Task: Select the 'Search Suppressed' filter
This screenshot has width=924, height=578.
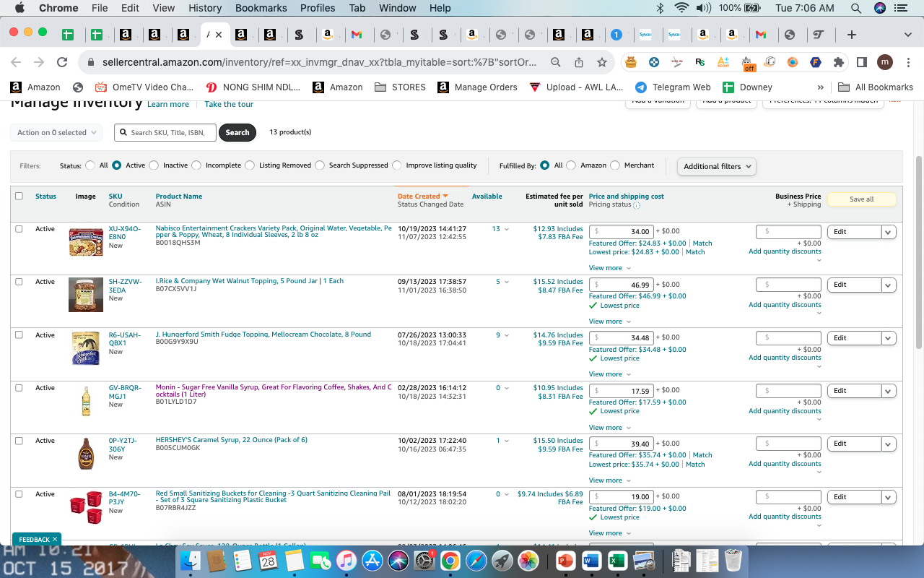Action: coord(320,165)
